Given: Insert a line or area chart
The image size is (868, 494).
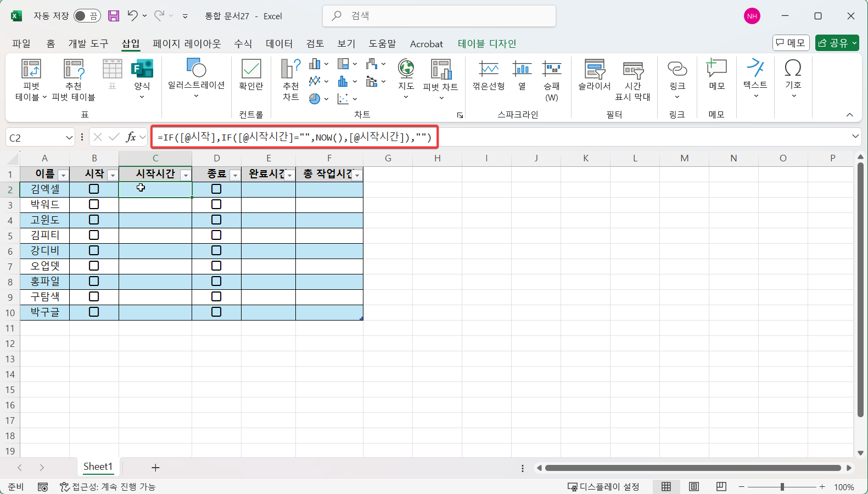Looking at the screenshot, I should point(318,81).
